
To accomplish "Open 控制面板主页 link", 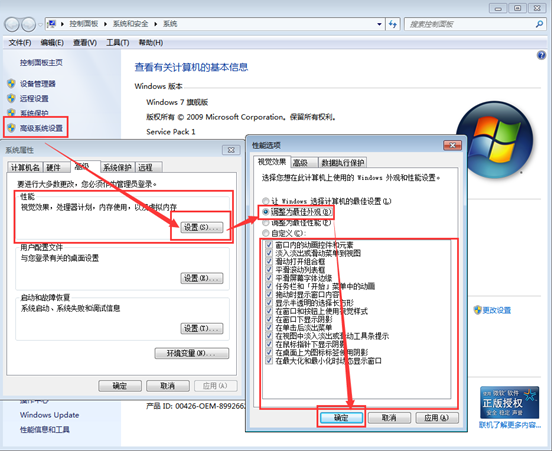I will point(41,63).
